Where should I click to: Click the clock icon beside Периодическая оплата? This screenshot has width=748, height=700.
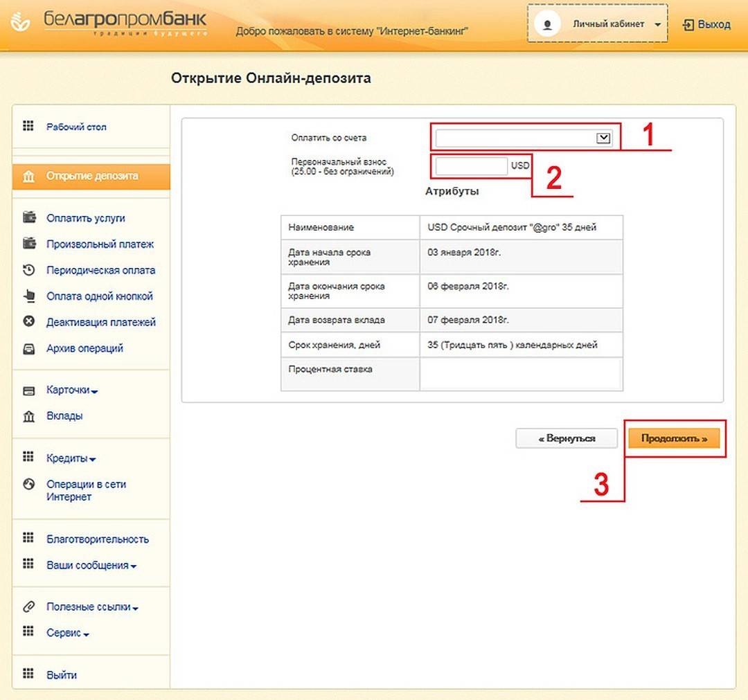point(28,270)
